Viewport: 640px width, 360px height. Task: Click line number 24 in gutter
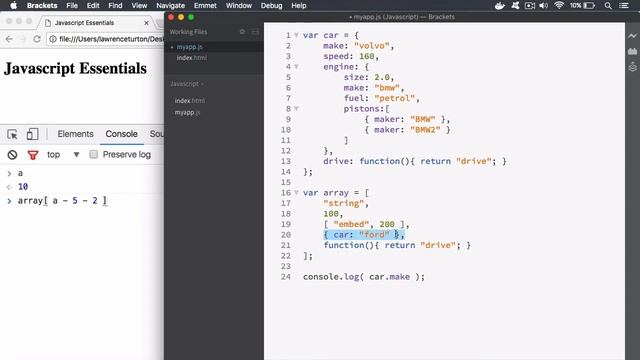coord(286,277)
